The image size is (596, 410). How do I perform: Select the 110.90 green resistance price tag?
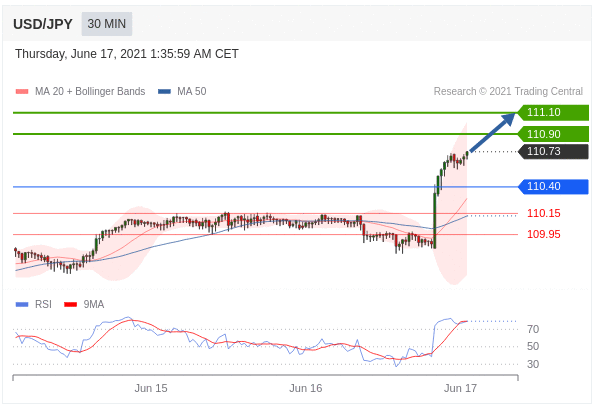click(x=553, y=134)
